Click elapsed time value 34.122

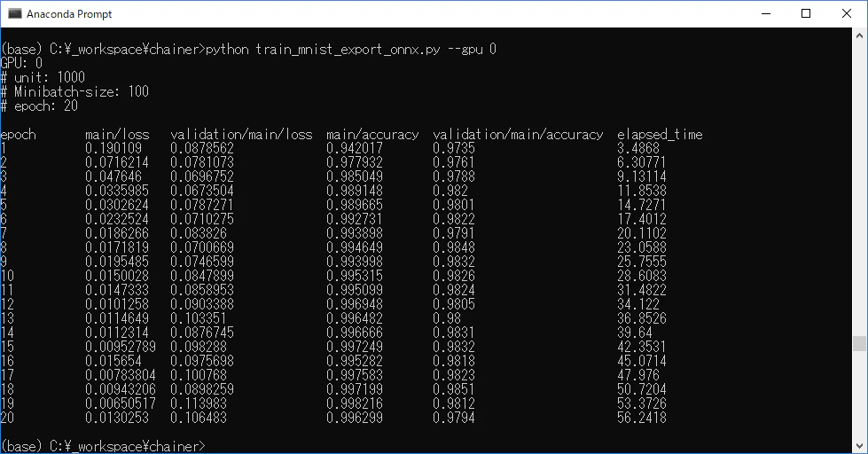[638, 304]
